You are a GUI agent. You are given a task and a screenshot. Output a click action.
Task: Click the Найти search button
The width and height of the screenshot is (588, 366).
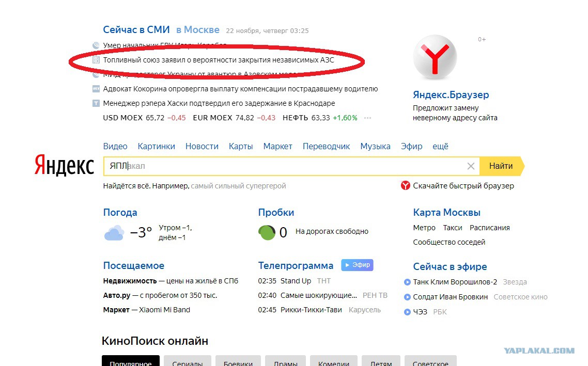[502, 166]
